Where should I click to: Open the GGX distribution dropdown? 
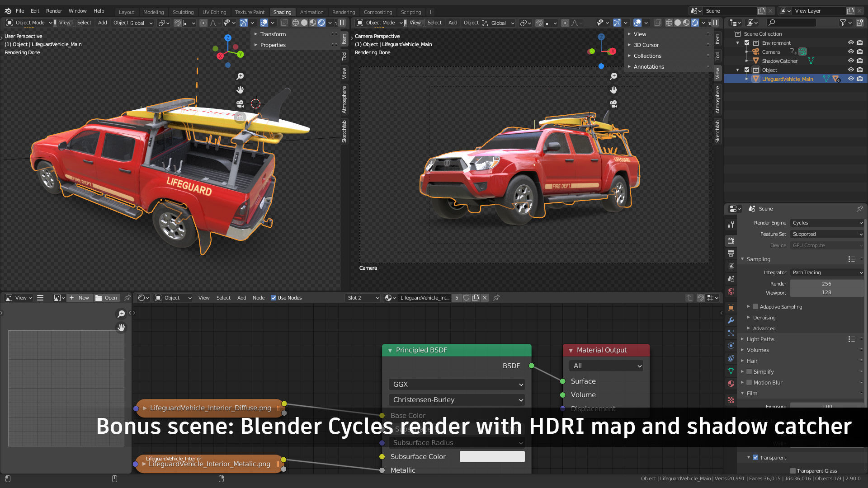457,385
